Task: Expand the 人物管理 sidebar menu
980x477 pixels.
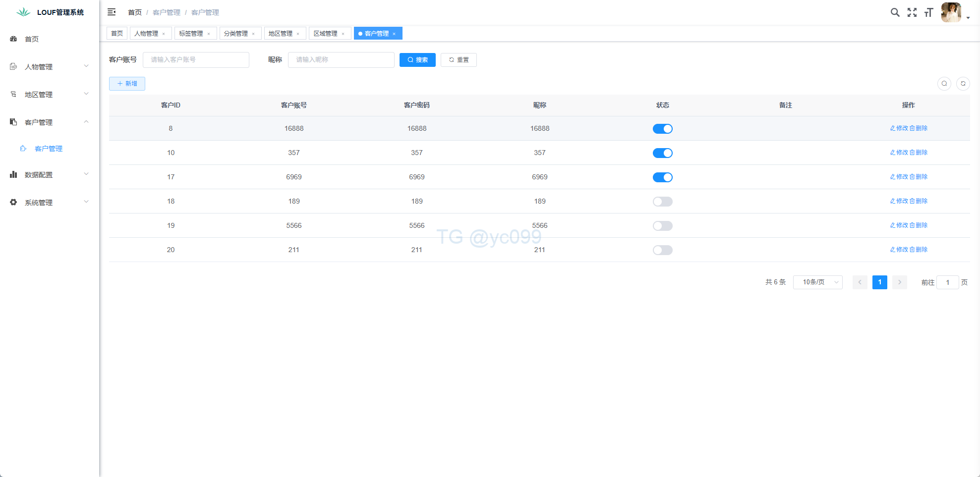Action: point(49,67)
